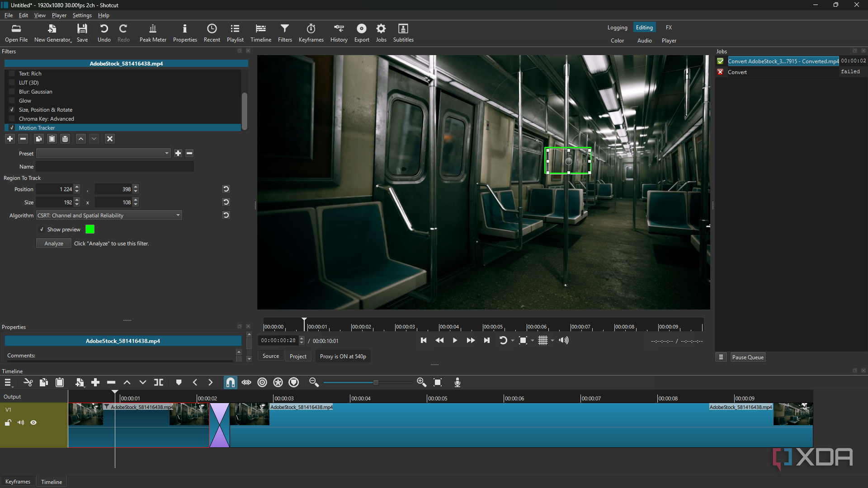Mute the V1 track audio

point(21,422)
